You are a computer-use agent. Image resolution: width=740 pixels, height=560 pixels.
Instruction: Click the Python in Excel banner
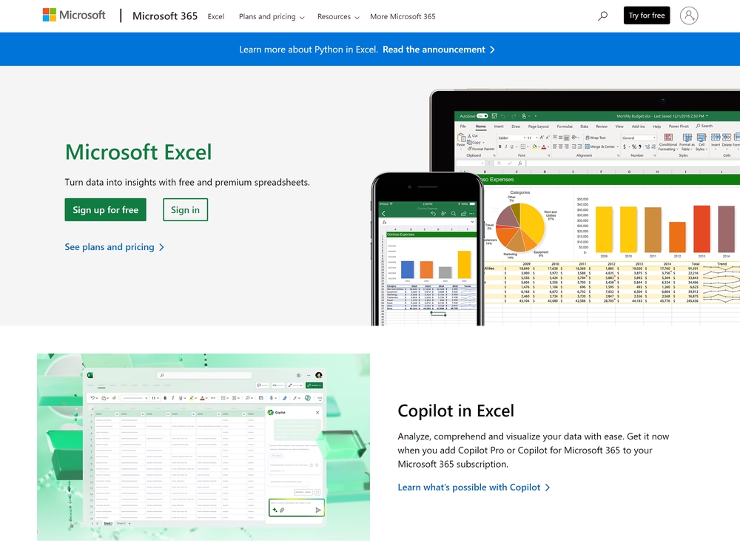click(370, 49)
